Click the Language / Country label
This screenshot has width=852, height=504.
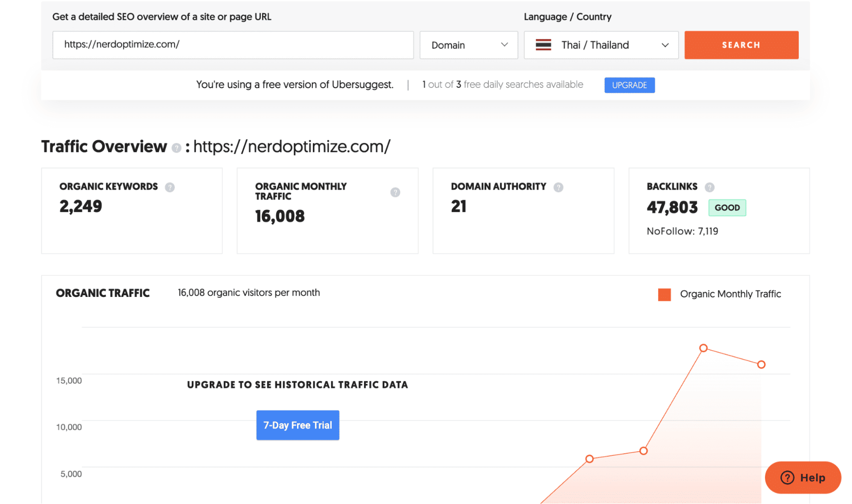tap(568, 17)
